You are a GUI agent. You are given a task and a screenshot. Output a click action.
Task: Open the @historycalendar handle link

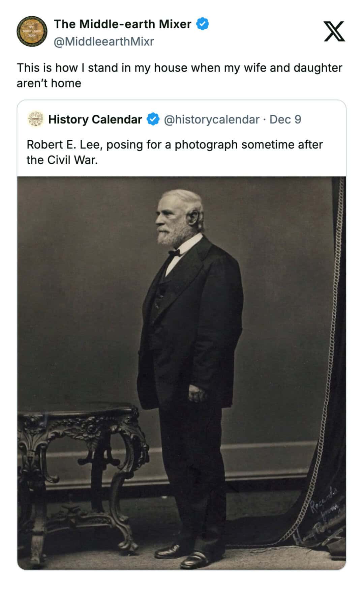pyautogui.click(x=211, y=119)
